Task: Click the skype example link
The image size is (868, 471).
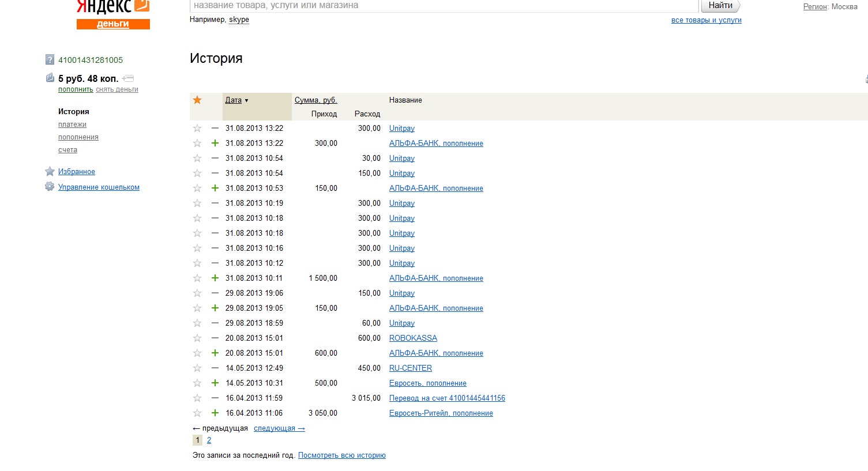Action: pos(239,20)
